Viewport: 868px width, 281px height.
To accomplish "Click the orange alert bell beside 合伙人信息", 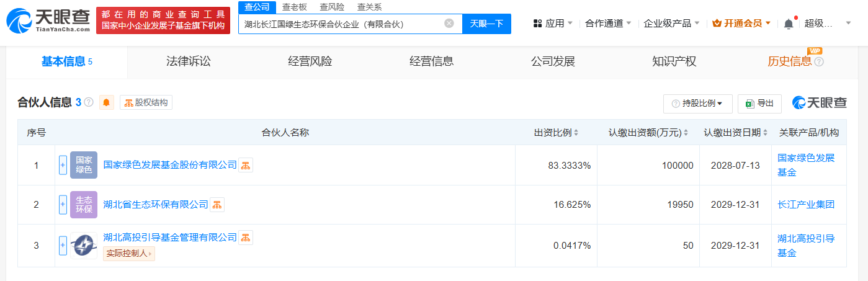I will pyautogui.click(x=106, y=103).
